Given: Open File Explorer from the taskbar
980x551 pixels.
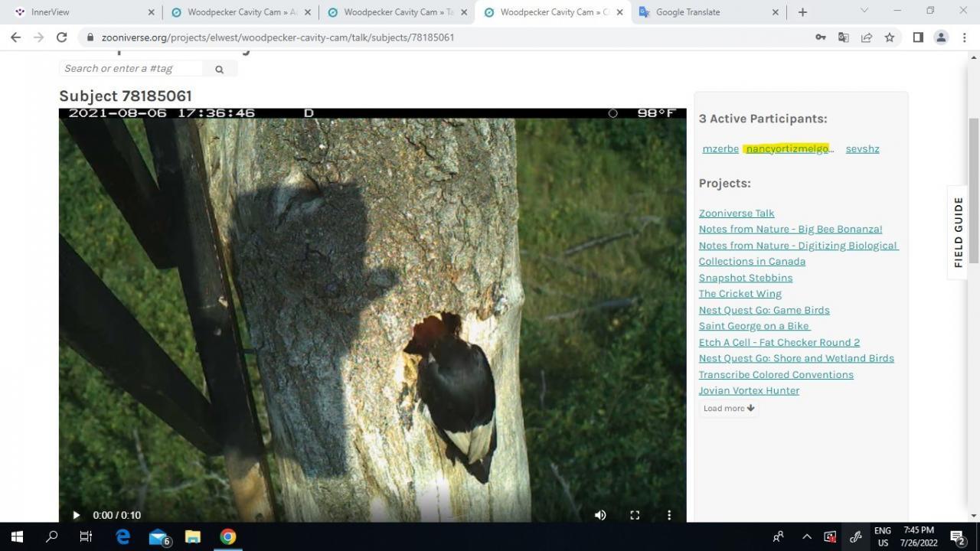Looking at the screenshot, I should 193,536.
